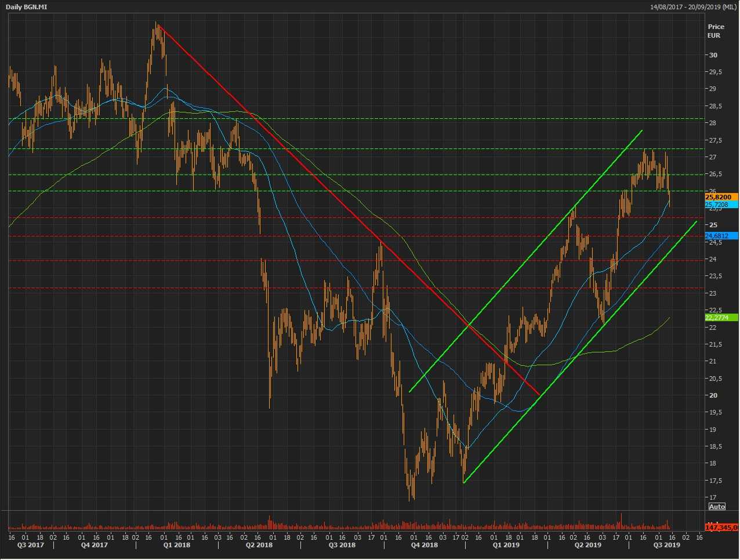Click the Price EUR axis label
Image resolution: width=740 pixels, height=560 pixels.
[716, 31]
